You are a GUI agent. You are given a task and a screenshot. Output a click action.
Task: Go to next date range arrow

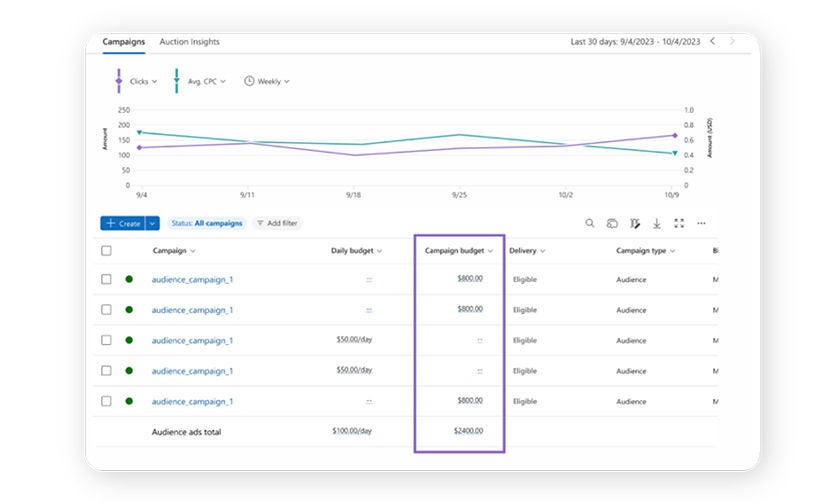tap(732, 42)
